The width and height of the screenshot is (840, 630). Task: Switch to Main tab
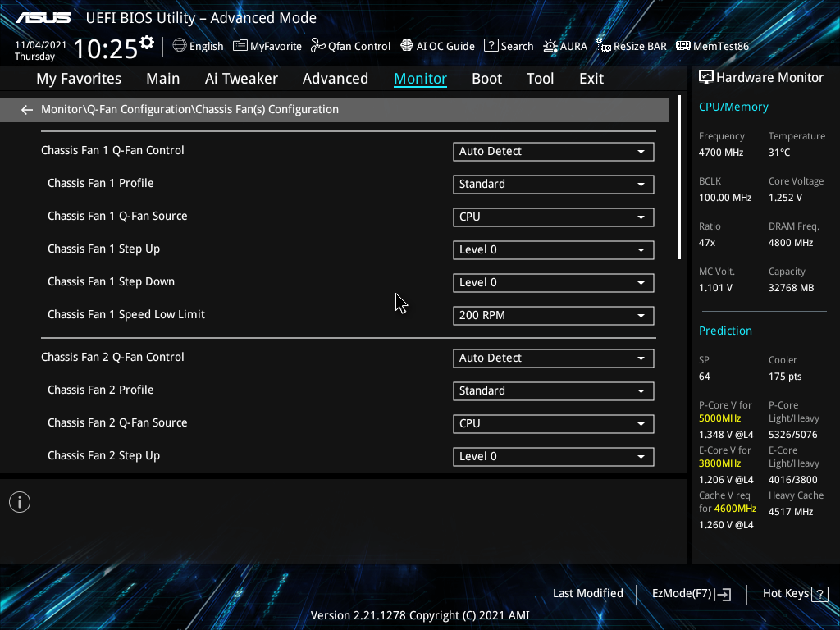click(163, 79)
